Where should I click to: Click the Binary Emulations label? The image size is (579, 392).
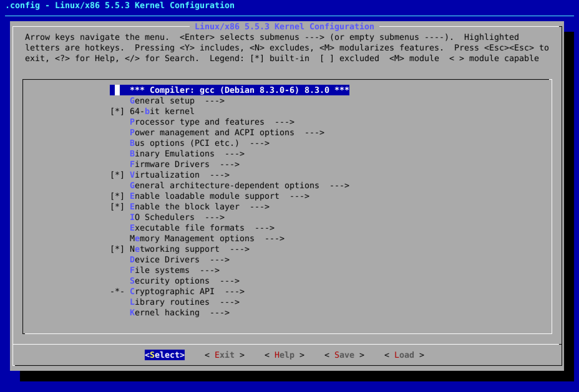pyautogui.click(x=172, y=154)
